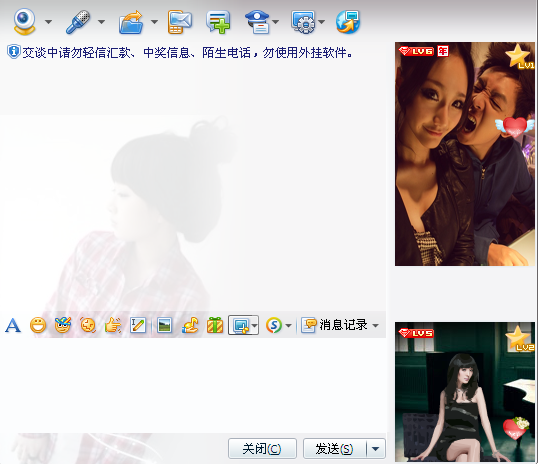Open send file options dropdown arrow

(154, 22)
